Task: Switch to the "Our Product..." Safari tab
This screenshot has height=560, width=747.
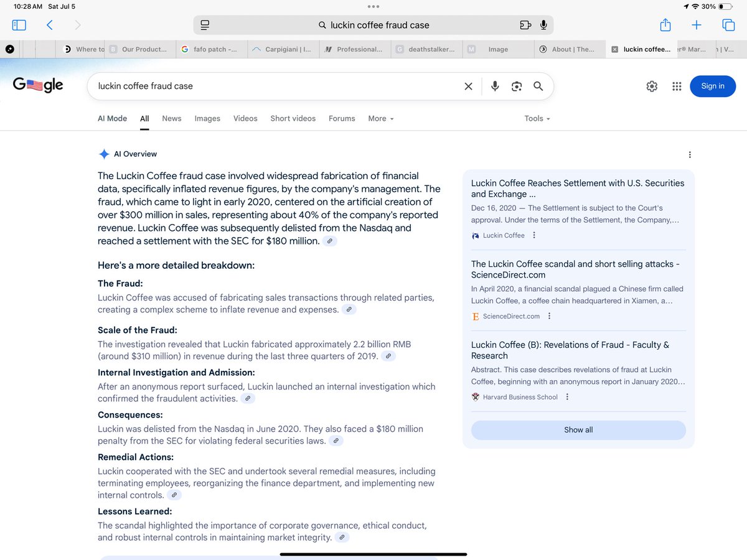Action: pos(140,49)
